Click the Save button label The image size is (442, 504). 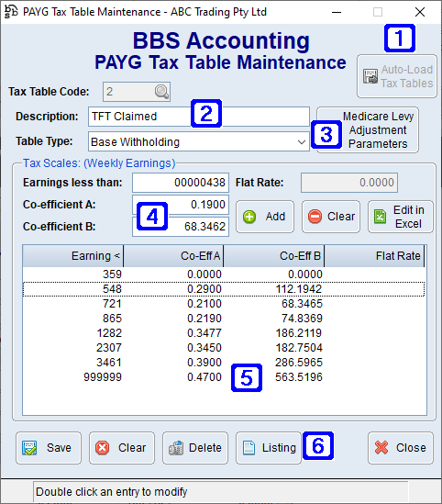(59, 447)
